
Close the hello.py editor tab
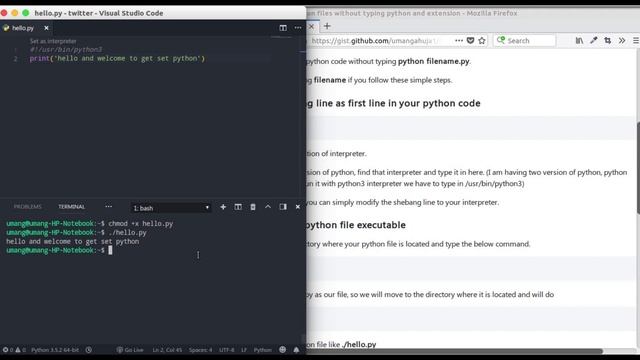[46, 28]
